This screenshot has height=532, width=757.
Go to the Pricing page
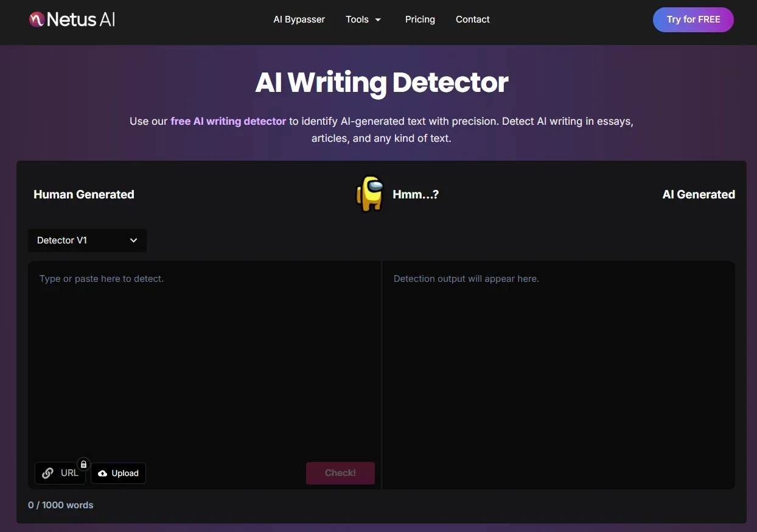[420, 19]
